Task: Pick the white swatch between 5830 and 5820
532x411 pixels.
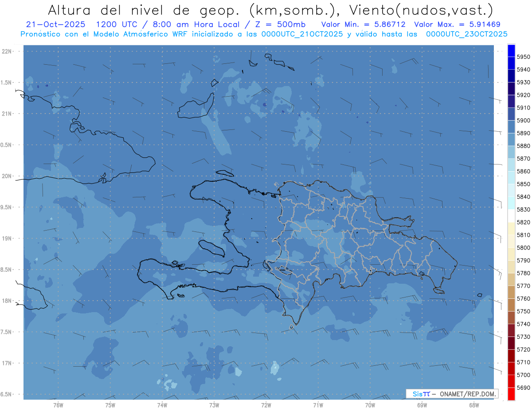Action: [x=511, y=216]
